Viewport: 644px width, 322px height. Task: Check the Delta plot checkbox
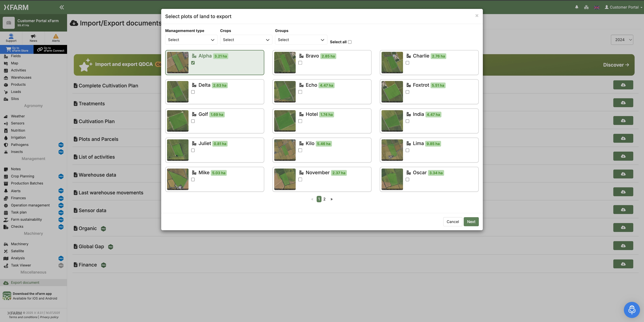coord(193,92)
